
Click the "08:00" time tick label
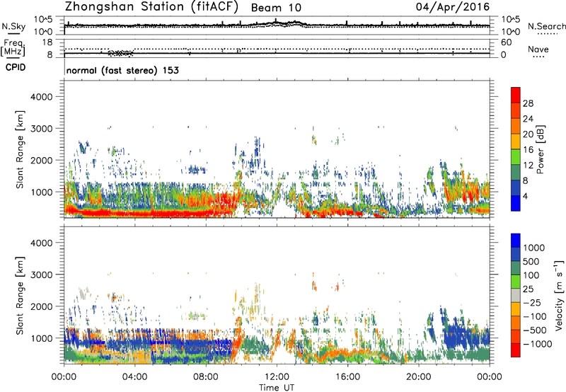coord(206,377)
